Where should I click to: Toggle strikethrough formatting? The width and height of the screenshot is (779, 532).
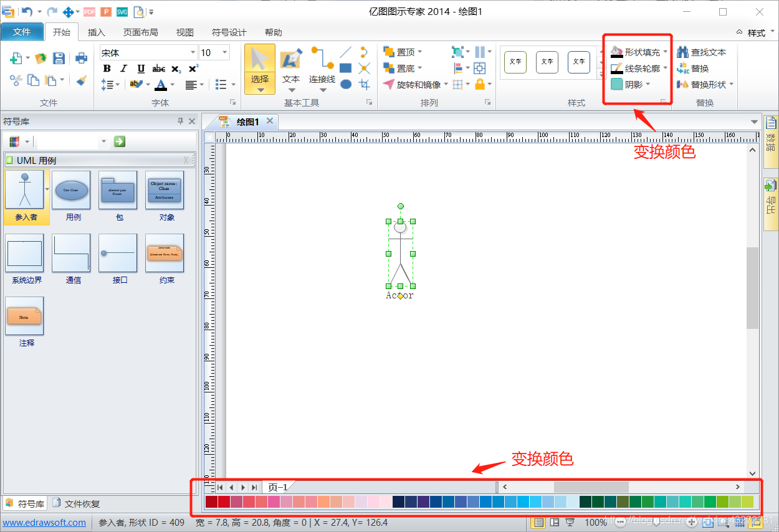click(x=159, y=69)
